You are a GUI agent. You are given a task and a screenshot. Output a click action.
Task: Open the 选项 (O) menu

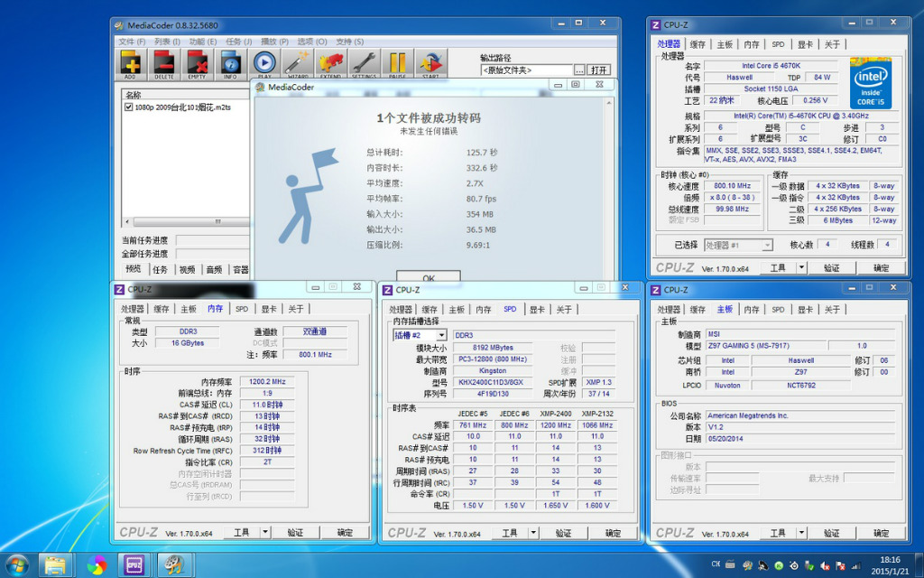311,42
